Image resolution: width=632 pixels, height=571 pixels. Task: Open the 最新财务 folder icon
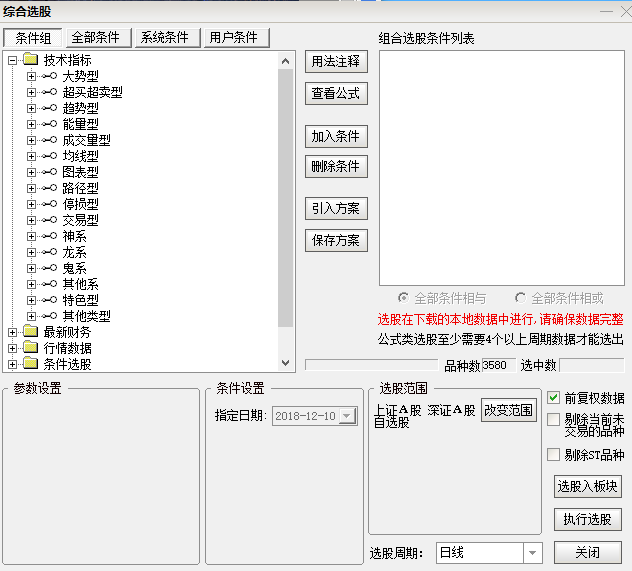[31, 332]
